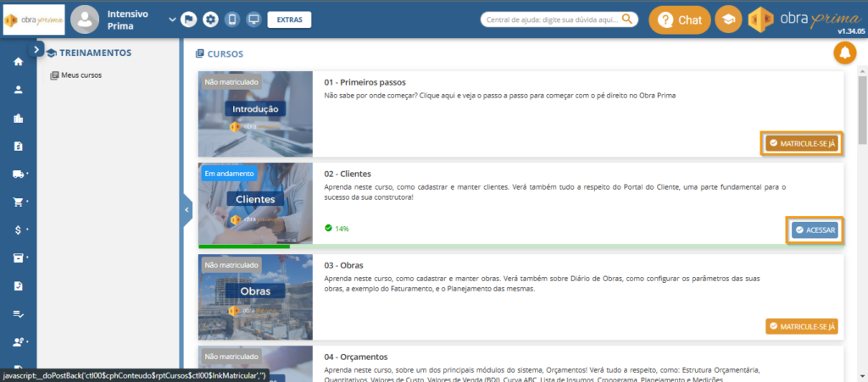This screenshot has width=868, height=382.
Task: Click the 02 - Clientes title
Action: (348, 174)
